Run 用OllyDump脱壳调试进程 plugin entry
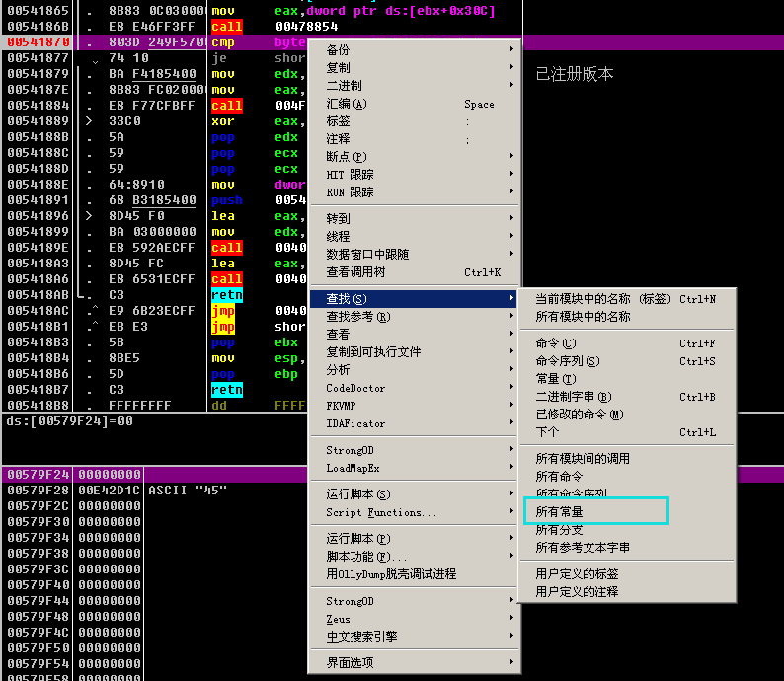Screen dimensions: 784x681 pos(391,574)
